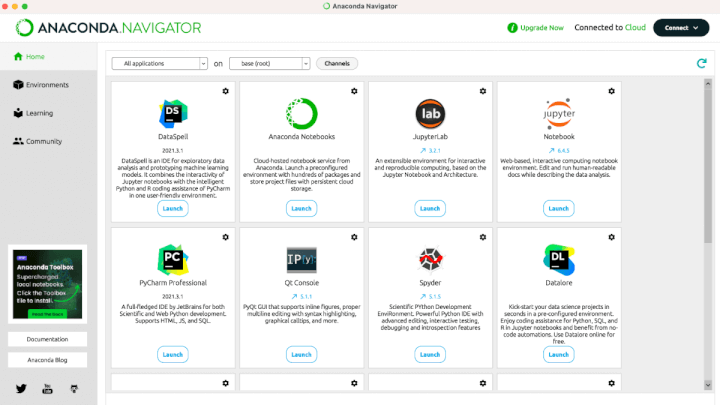Click the Qt Console IPython icon

(301, 259)
